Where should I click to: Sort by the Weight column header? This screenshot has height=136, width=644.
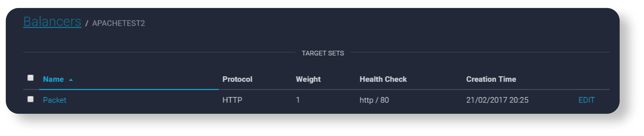pyautogui.click(x=308, y=79)
